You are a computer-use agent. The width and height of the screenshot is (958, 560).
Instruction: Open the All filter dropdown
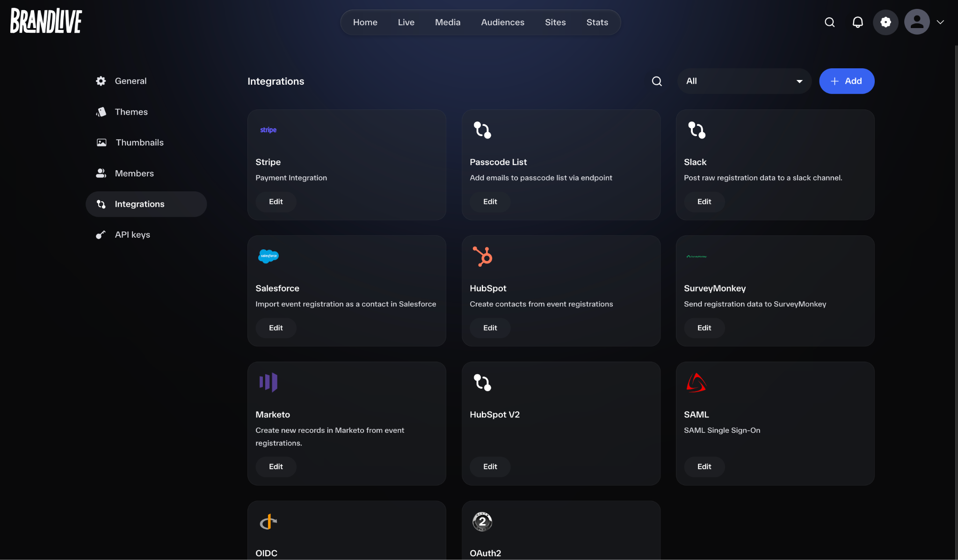point(744,81)
